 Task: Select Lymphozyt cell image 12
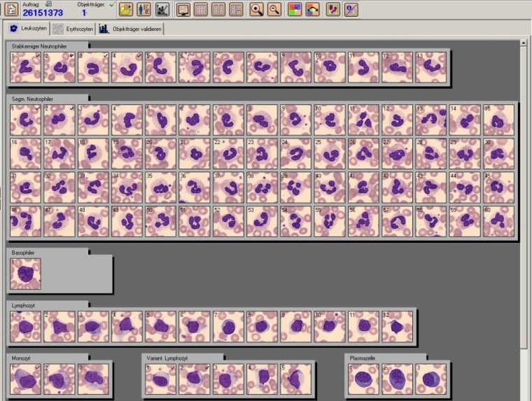click(x=398, y=327)
